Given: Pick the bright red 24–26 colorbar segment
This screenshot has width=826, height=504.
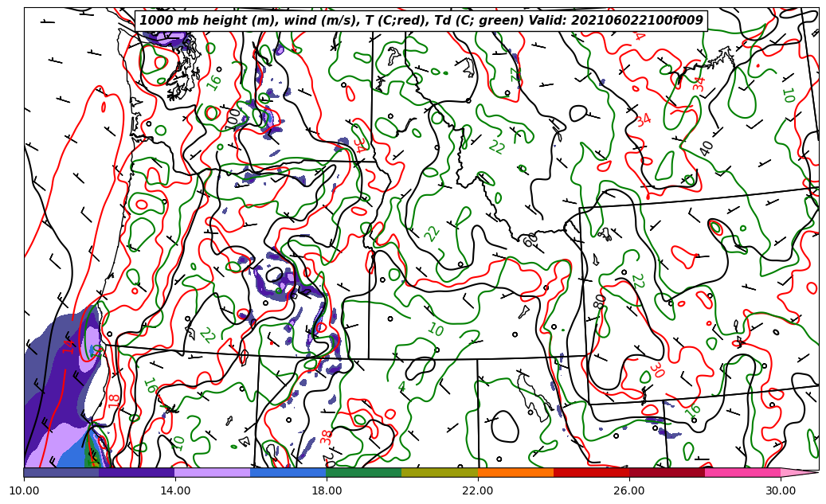Looking at the screenshot, I should [x=591, y=472].
